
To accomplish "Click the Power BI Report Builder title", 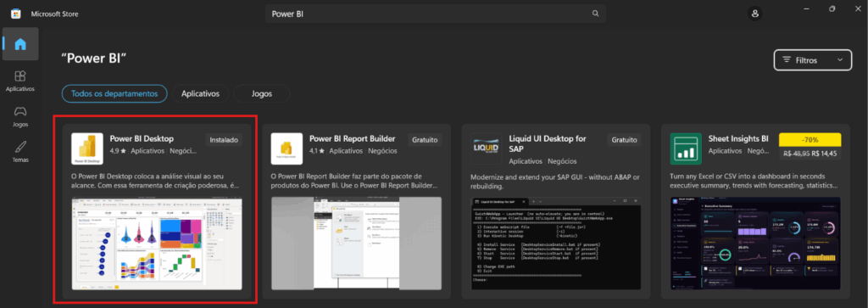I will click(x=352, y=138).
